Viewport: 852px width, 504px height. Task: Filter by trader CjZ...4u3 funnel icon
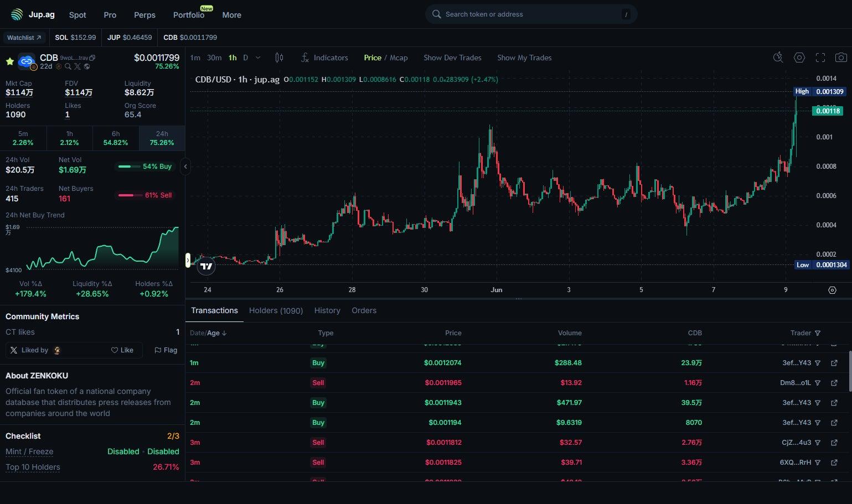coord(818,443)
